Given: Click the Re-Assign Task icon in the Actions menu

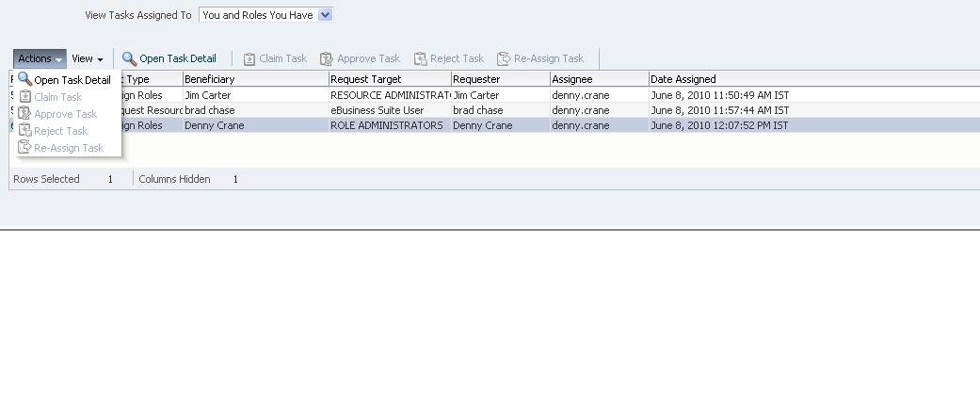Looking at the screenshot, I should click(x=25, y=147).
